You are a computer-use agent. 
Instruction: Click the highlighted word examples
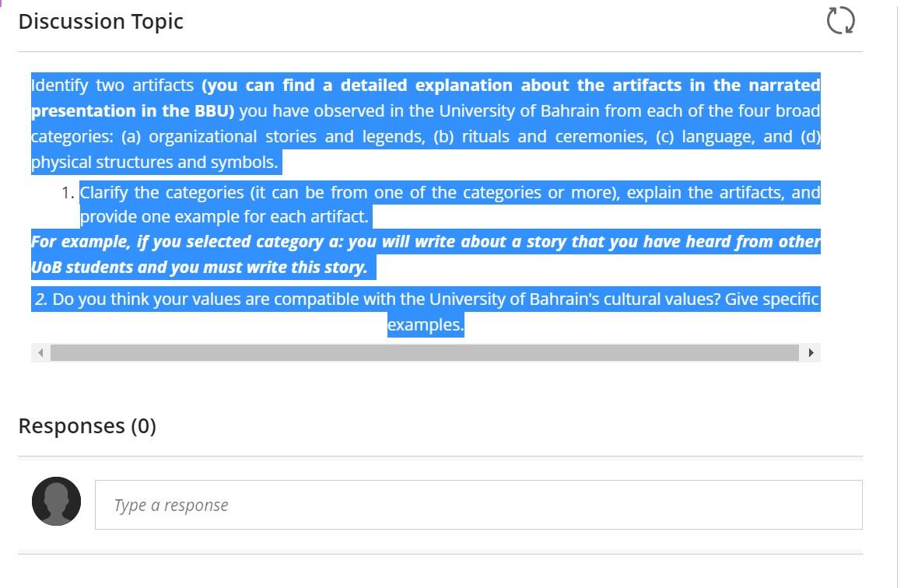pyautogui.click(x=425, y=324)
